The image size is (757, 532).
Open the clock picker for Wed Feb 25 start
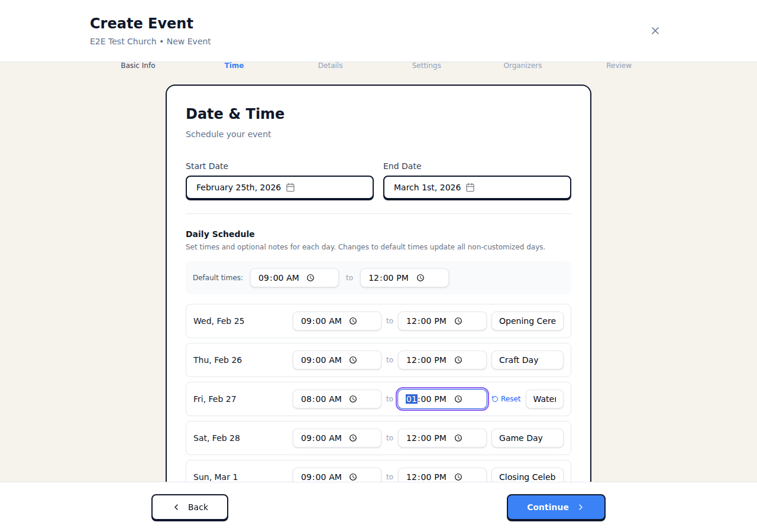click(x=353, y=321)
